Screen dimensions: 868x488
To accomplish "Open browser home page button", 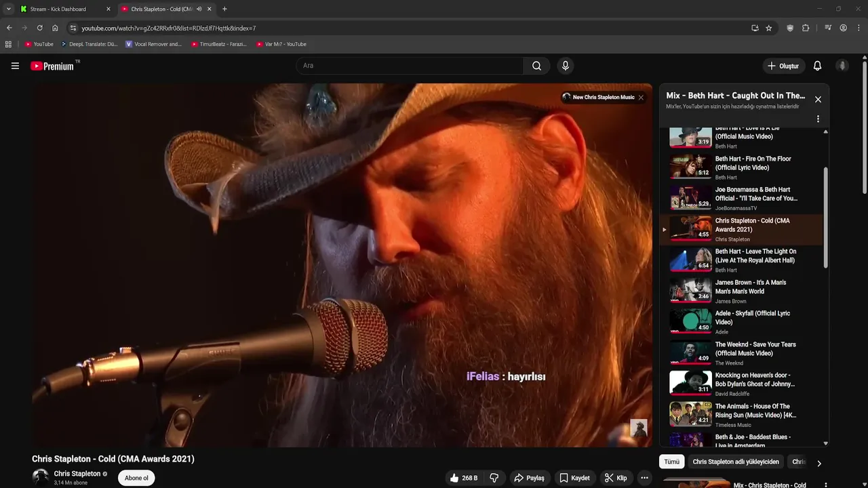I will point(55,28).
